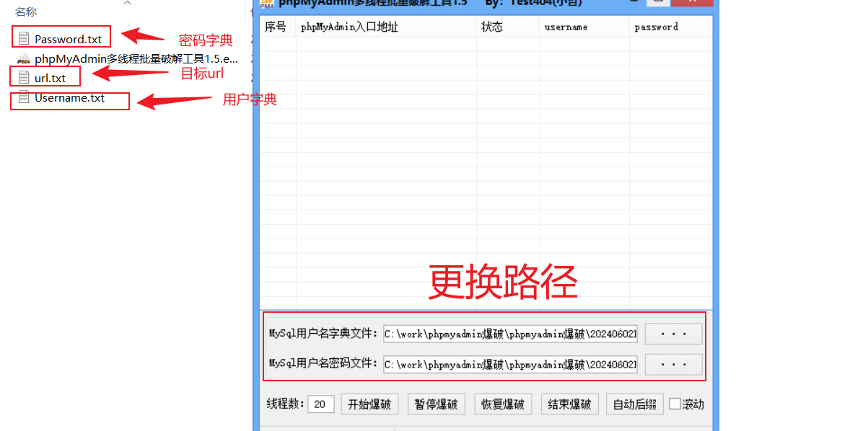Screen dimensions: 868x431
Task: Click the Username.txt file icon
Action: pos(24,97)
